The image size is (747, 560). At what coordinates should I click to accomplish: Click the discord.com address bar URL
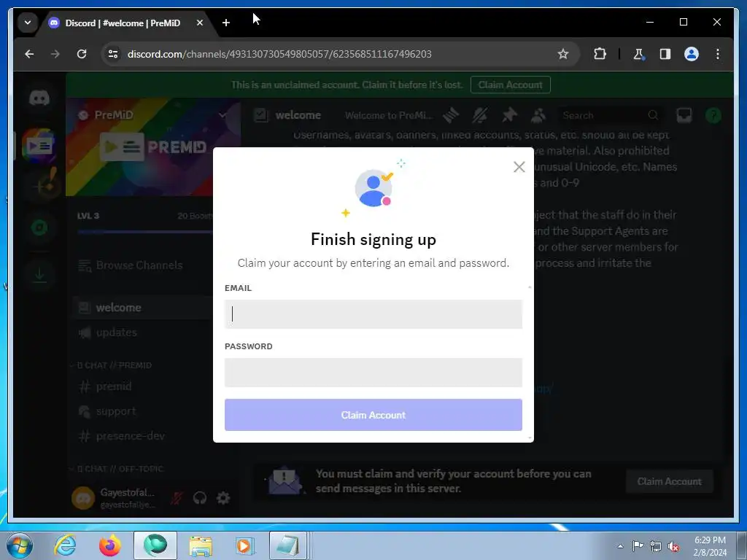coord(279,54)
